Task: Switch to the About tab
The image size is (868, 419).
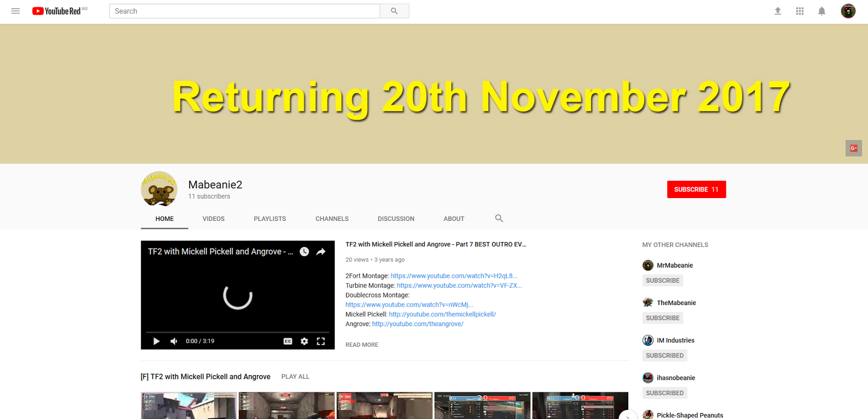Action: point(454,219)
